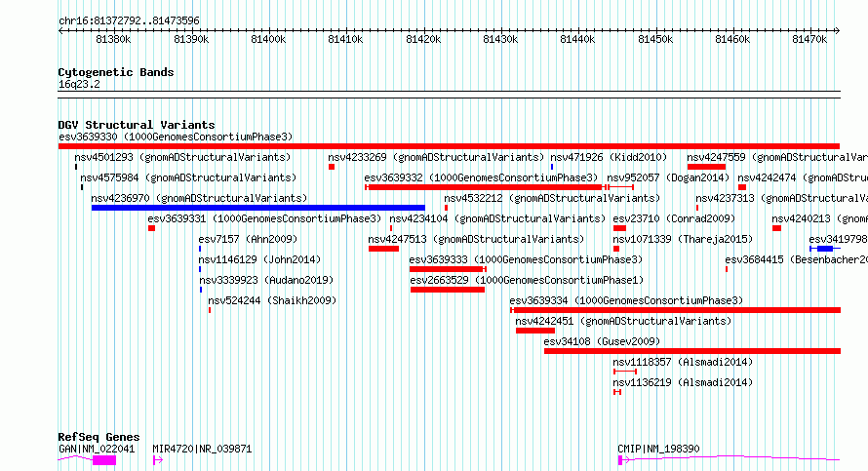This screenshot has width=868, height=471.
Task: Select the esv7157 (Ahn2009) label
Action: [x=248, y=239]
